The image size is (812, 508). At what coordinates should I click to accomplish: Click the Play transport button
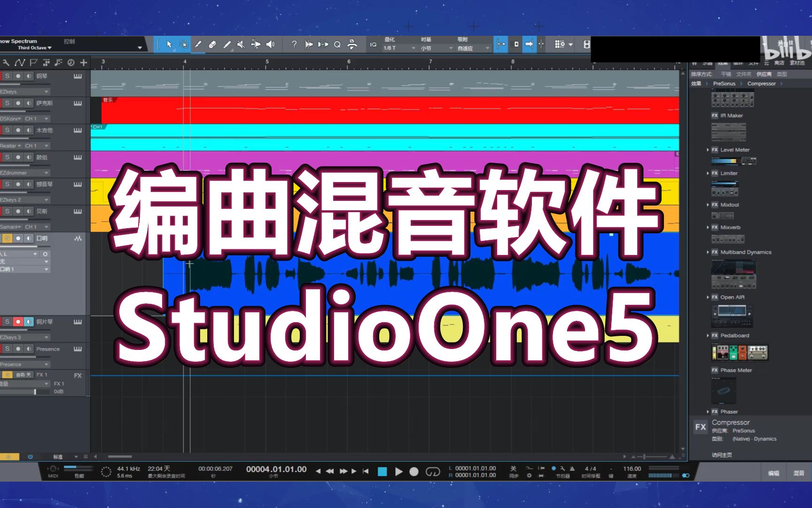pyautogui.click(x=399, y=471)
